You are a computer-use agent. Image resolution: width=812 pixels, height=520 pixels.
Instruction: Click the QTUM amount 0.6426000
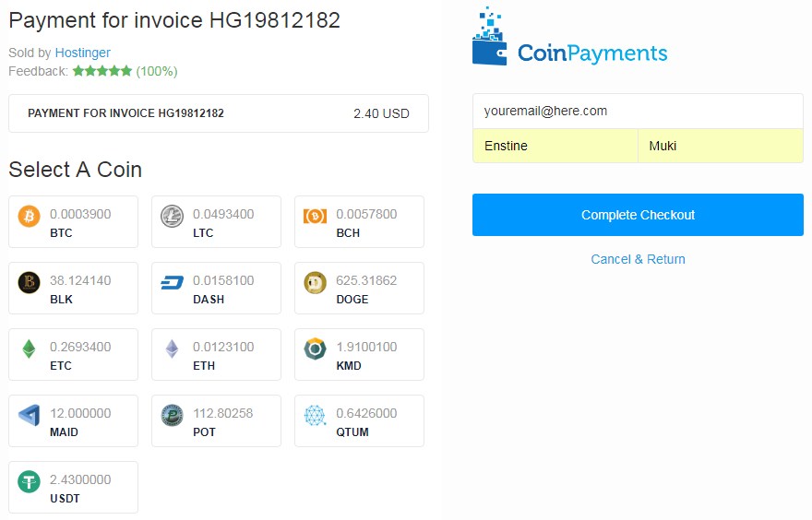click(366, 413)
